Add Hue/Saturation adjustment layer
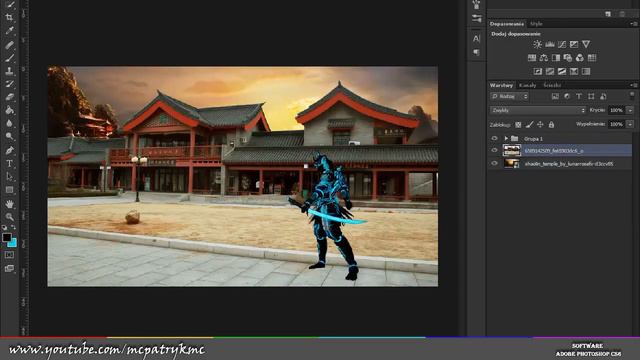The width and height of the screenshot is (640, 360). (532, 58)
